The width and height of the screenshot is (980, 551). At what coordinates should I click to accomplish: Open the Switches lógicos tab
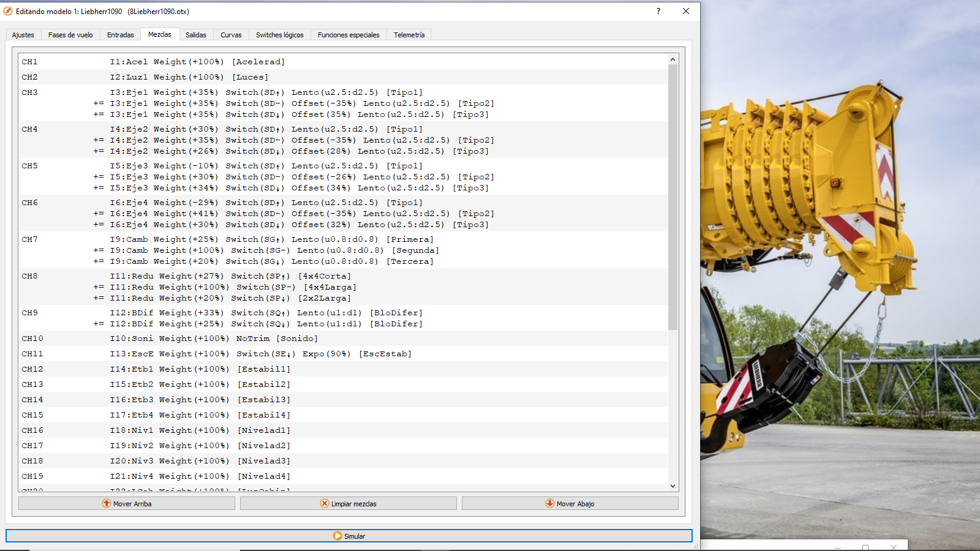(279, 35)
